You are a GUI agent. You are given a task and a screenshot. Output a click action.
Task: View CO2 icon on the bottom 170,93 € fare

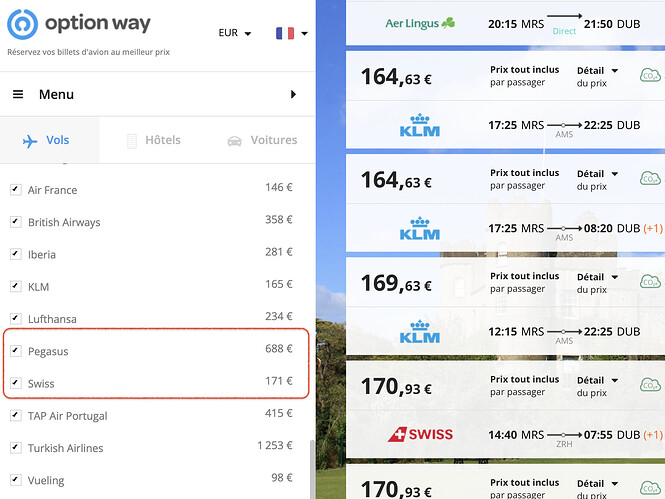pyautogui.click(x=650, y=488)
